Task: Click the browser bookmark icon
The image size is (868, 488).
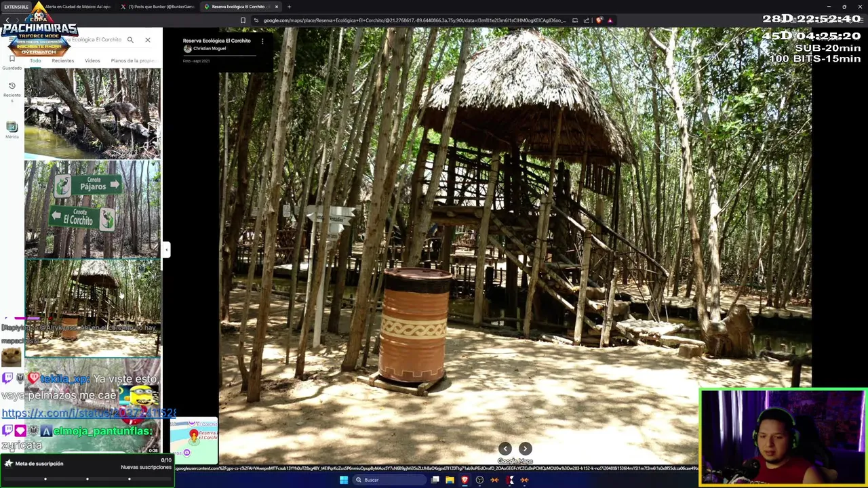Action: [x=243, y=20]
